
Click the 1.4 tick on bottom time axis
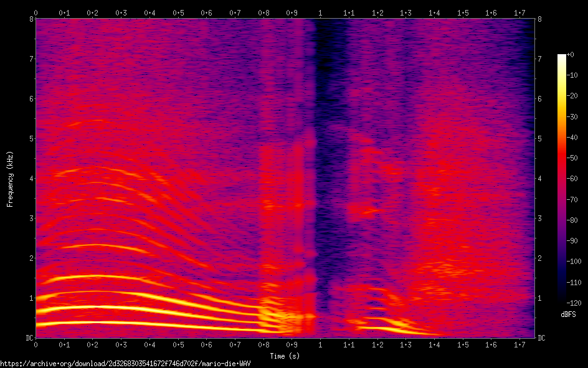click(x=434, y=344)
